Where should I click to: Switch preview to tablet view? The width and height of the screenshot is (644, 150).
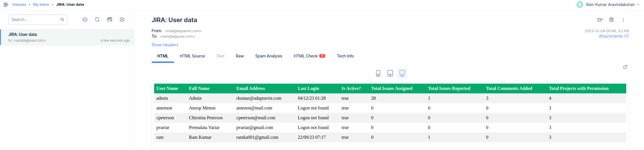(x=390, y=73)
